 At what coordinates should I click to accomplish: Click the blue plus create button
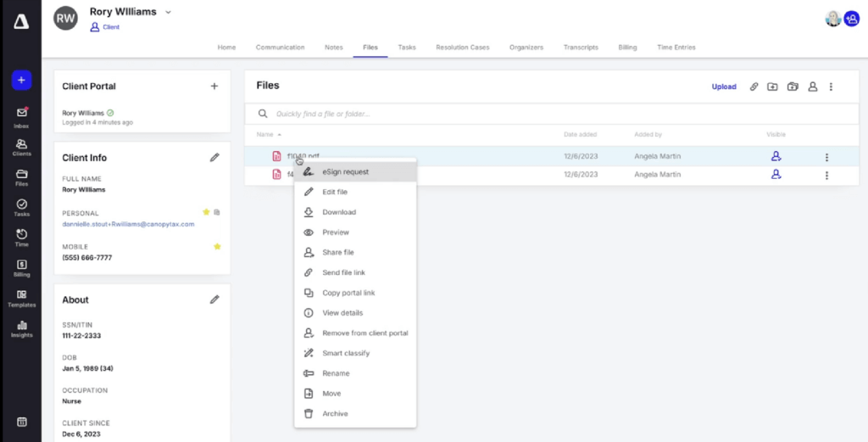click(x=21, y=81)
